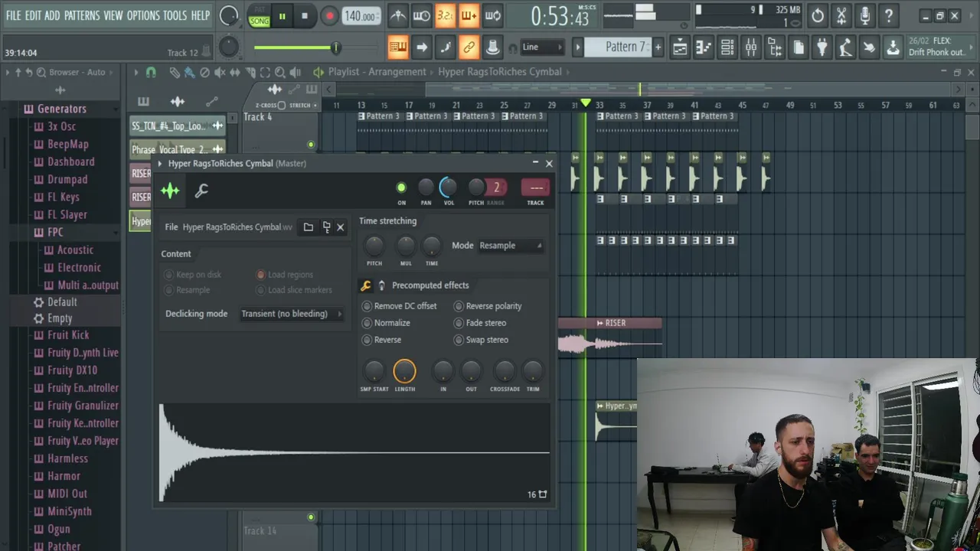Select the playback speaker tool in playlist
980x551 pixels.
(x=296, y=72)
